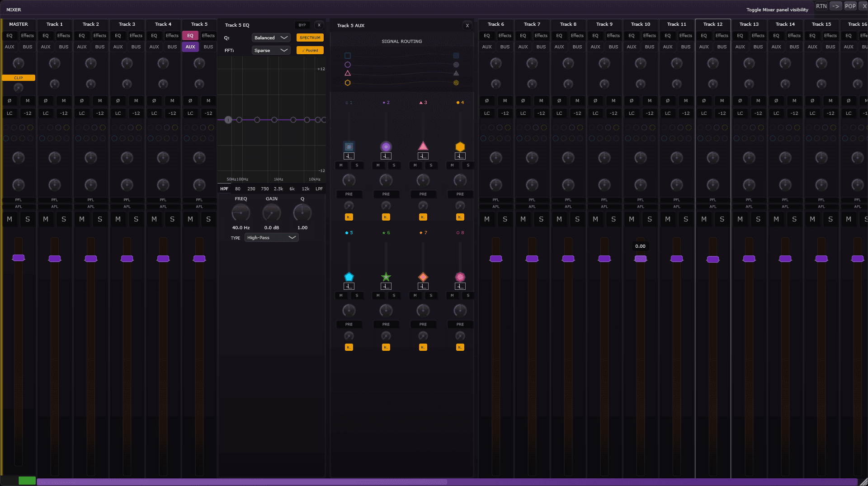Switch to the 2.5k EQ band tab
The image size is (868, 486).
pyautogui.click(x=278, y=189)
